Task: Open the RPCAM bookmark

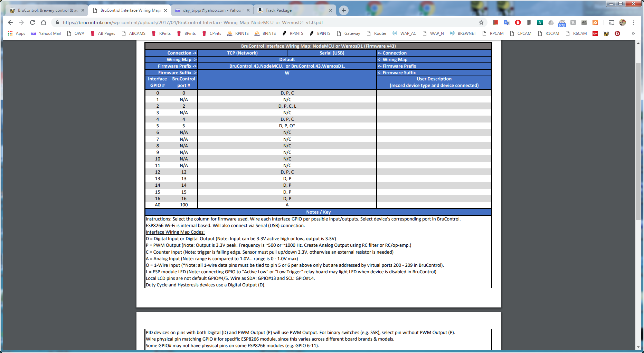Action: pos(493,33)
